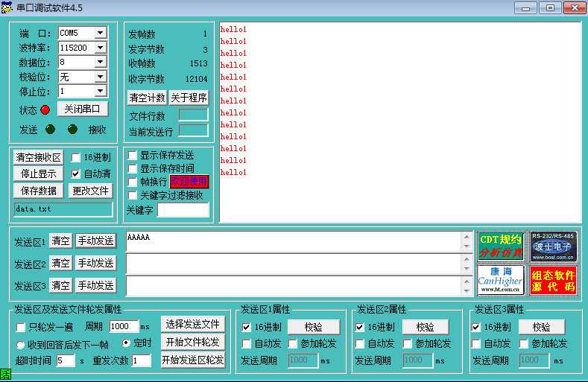Click the 选择发送文件 button

tap(193, 324)
